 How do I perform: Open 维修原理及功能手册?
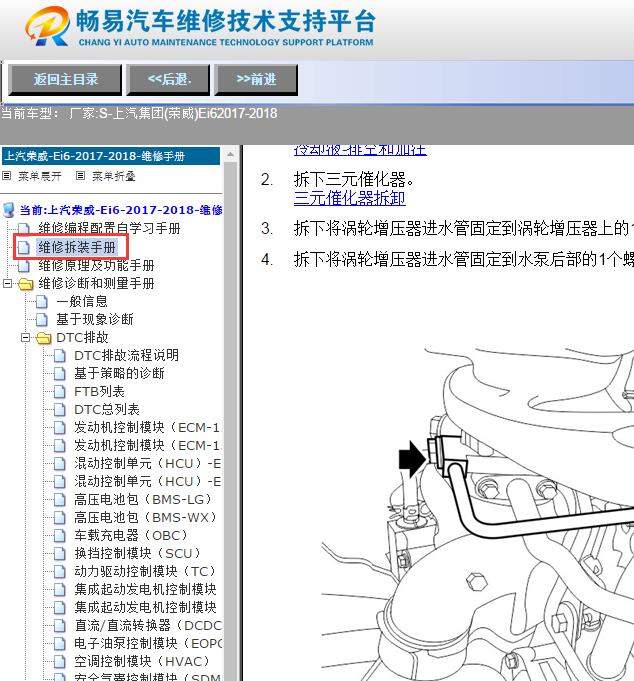coord(96,265)
